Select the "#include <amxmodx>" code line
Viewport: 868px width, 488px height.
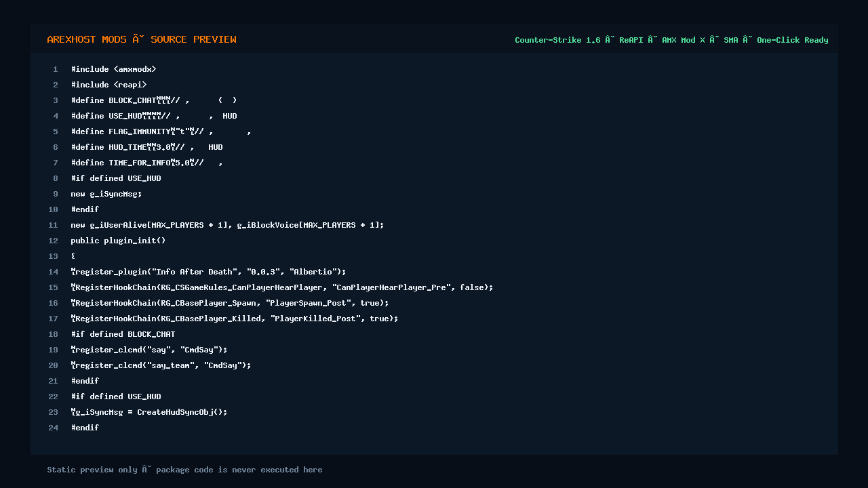pyautogui.click(x=114, y=69)
